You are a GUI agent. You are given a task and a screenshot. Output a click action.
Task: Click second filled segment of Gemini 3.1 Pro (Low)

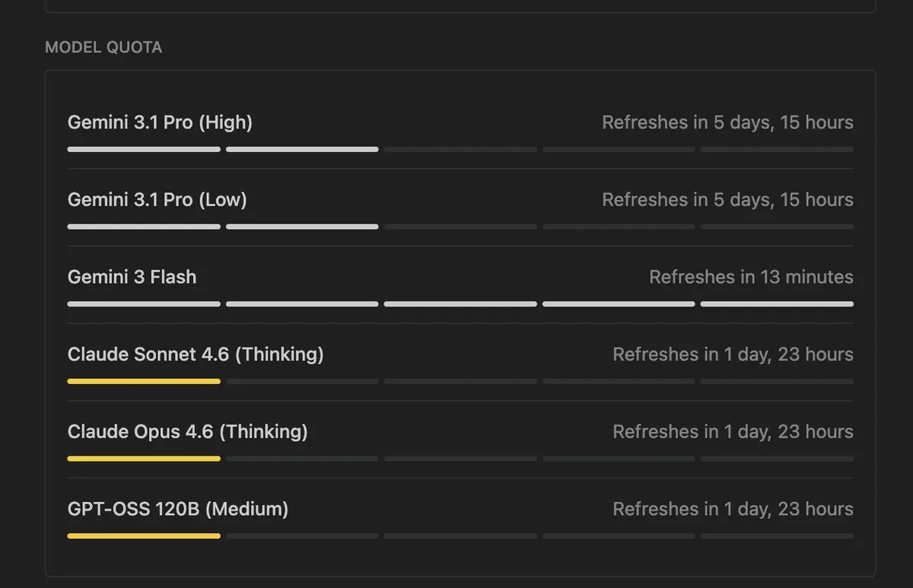pyautogui.click(x=302, y=227)
